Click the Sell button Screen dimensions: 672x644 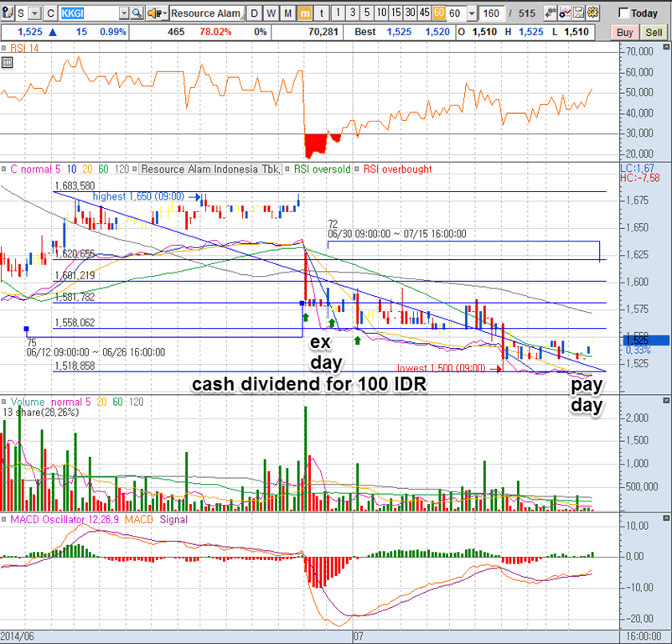[653, 32]
